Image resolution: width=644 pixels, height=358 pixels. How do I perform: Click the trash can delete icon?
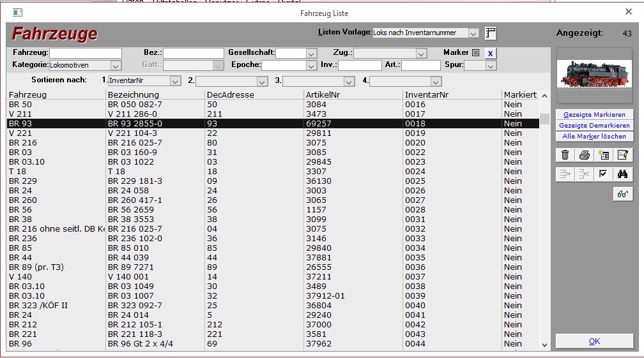565,155
